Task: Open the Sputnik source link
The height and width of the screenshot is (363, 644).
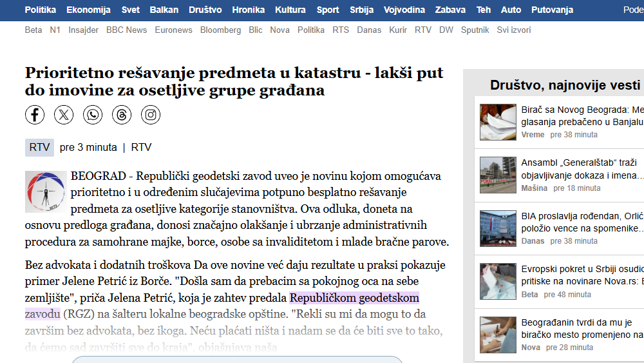Action: 475,30
